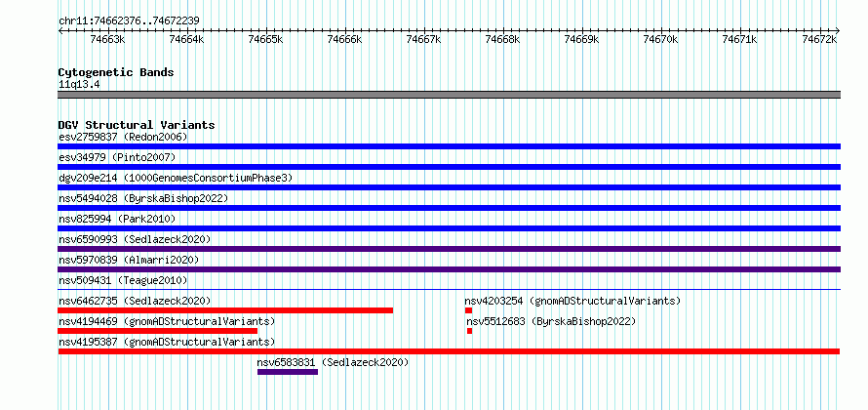
Task: Click the nsv5512683 (ByrskaBishop2022) label
Action: [551, 321]
